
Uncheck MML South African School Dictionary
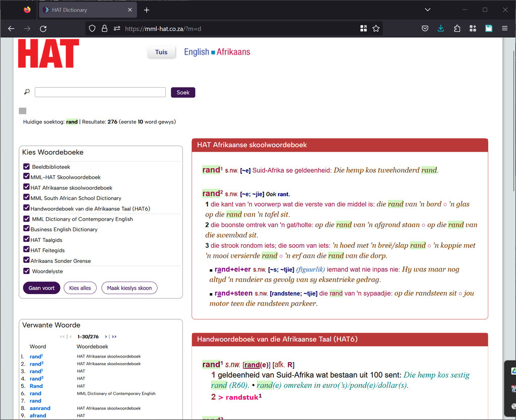coord(26,197)
